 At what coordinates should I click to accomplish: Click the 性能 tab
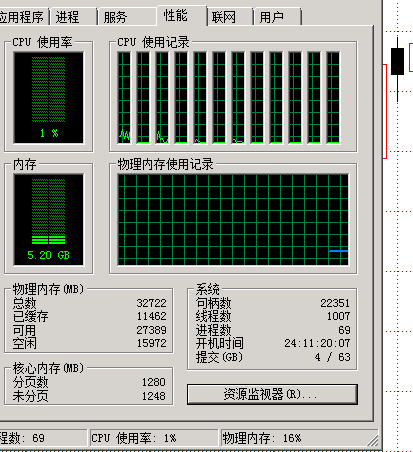pos(182,15)
